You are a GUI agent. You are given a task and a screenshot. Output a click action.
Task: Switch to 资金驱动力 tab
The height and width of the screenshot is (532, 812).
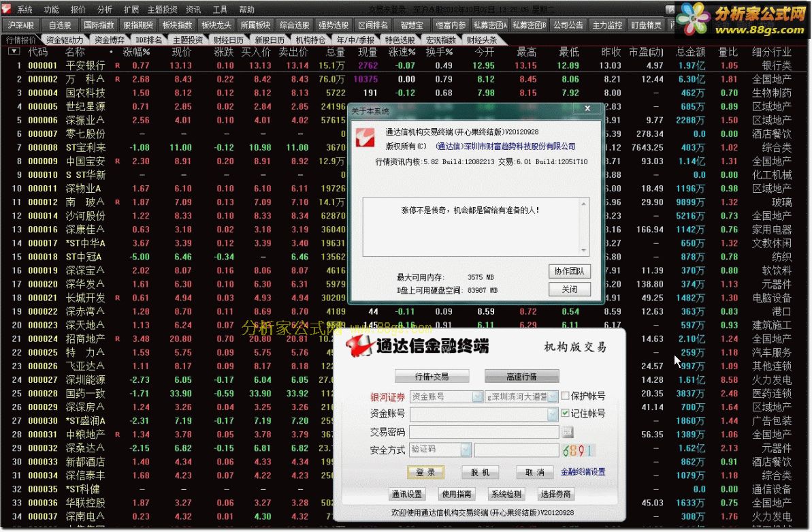[x=64, y=40]
